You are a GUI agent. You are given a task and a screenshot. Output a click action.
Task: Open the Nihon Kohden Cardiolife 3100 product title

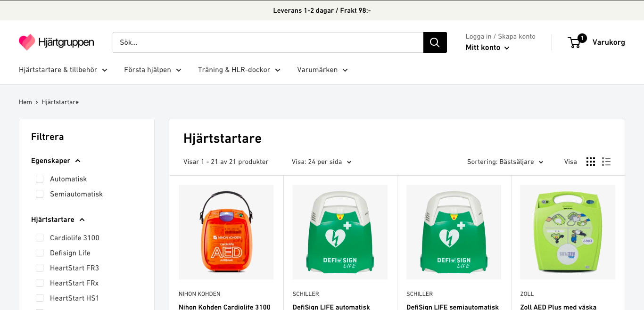click(224, 307)
